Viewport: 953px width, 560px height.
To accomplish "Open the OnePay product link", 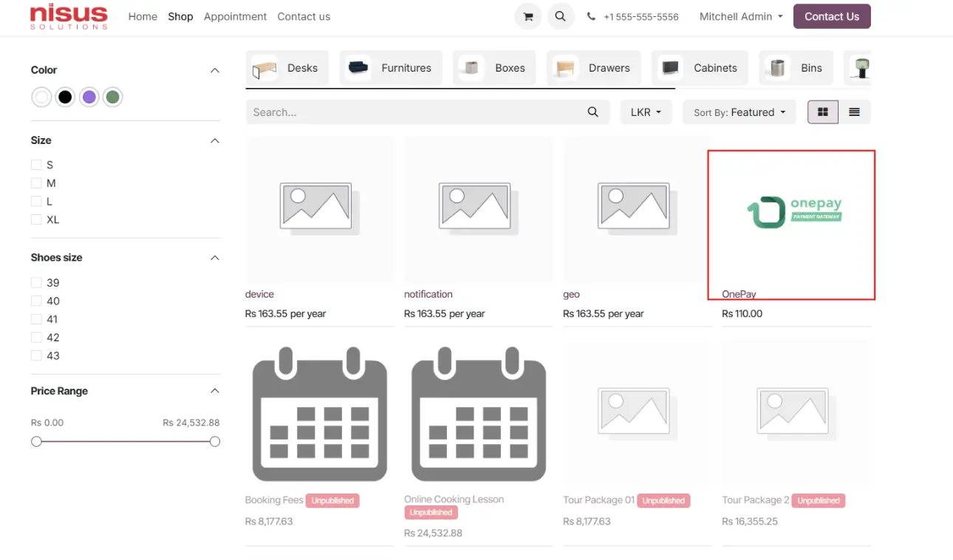I will (x=739, y=294).
